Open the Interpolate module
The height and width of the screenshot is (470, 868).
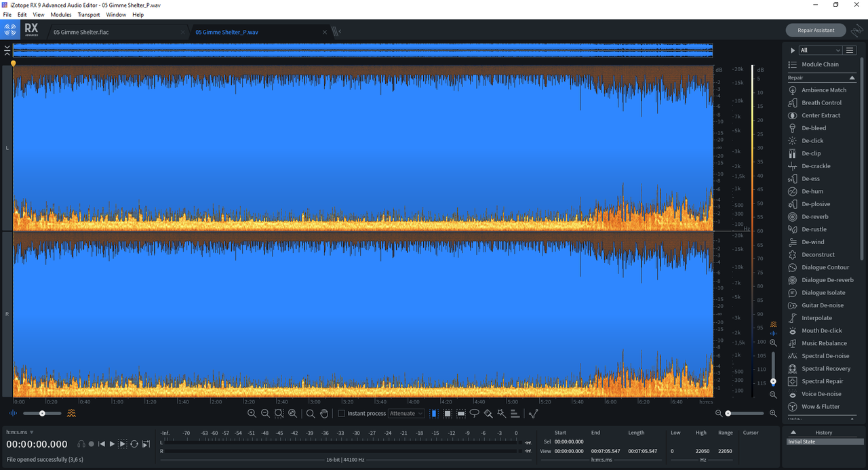810,318
